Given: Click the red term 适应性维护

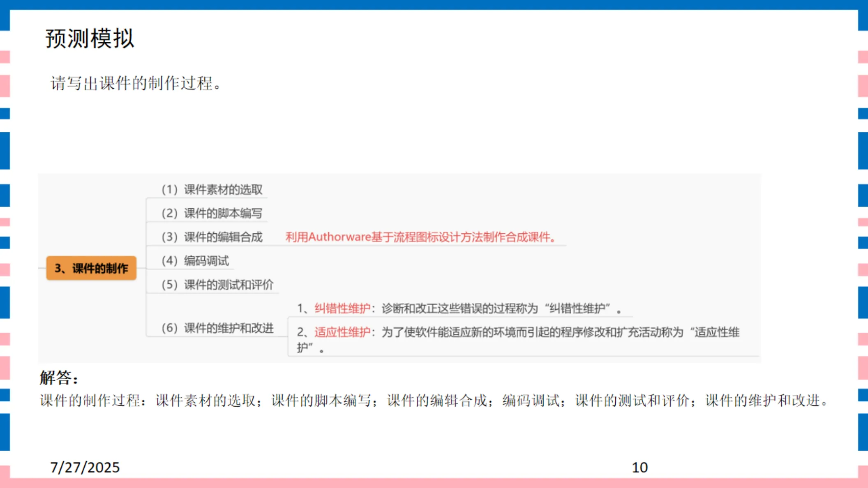Looking at the screenshot, I should (x=342, y=332).
